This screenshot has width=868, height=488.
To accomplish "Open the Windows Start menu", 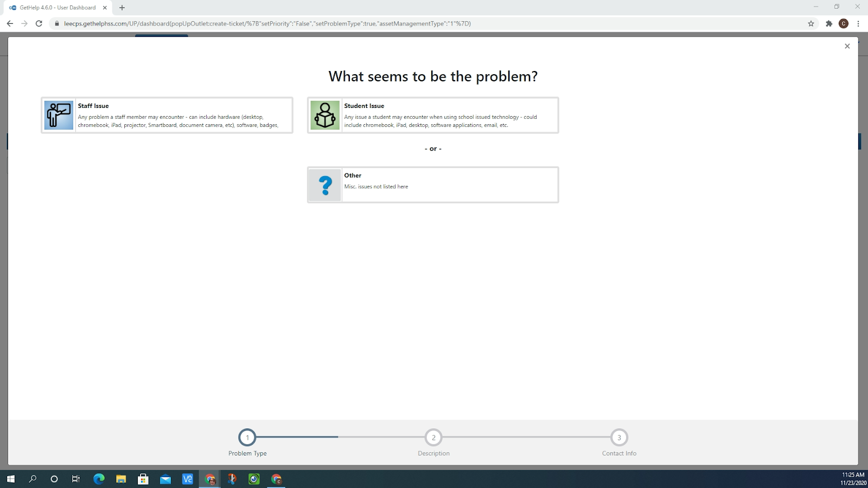I will (10, 479).
